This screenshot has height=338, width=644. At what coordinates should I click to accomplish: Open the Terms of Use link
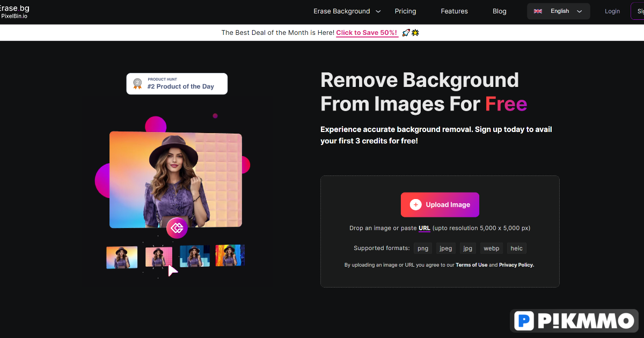point(472,265)
